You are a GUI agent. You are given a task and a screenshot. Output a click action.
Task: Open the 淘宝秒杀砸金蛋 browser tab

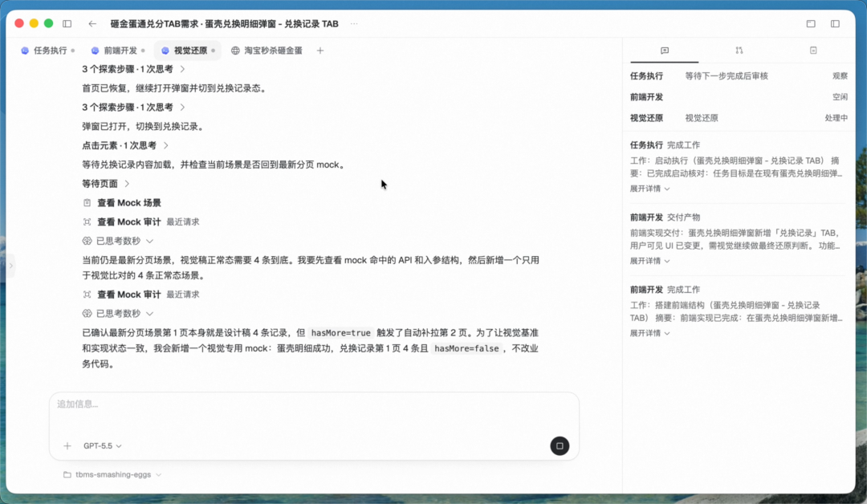[267, 51]
